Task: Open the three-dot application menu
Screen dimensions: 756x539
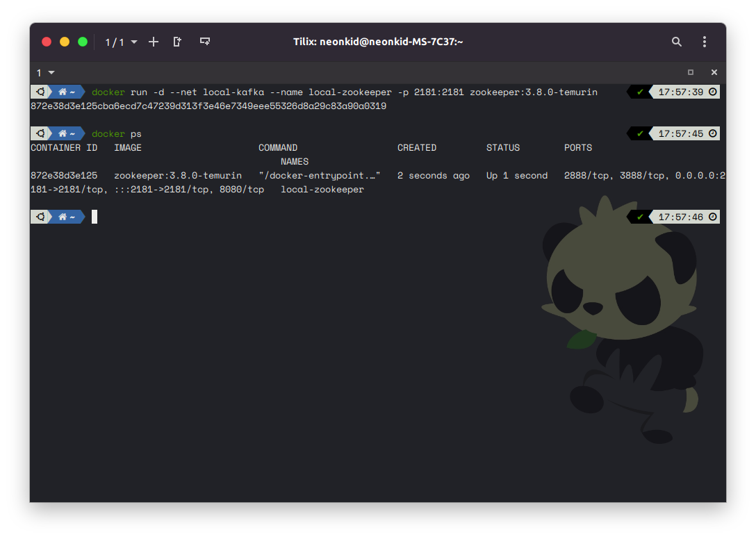Action: (x=705, y=42)
